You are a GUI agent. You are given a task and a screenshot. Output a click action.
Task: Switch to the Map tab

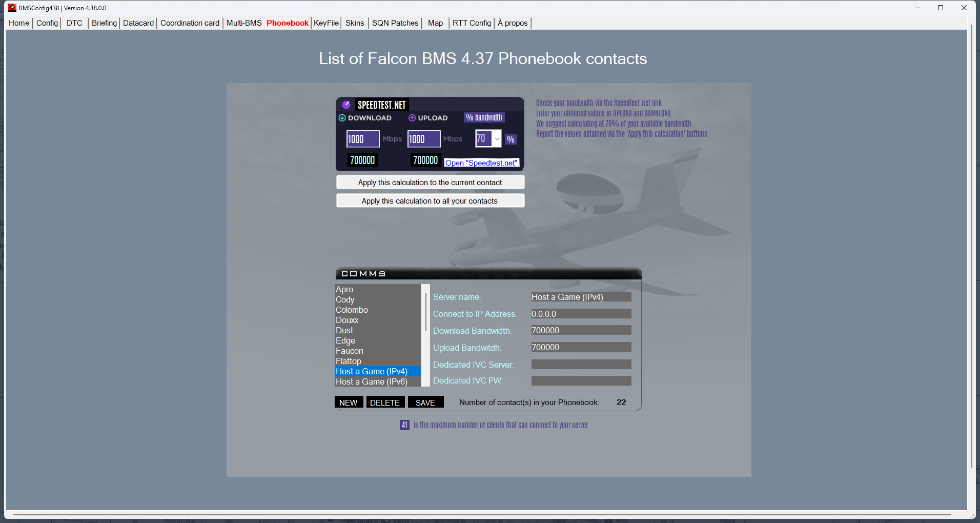436,23
